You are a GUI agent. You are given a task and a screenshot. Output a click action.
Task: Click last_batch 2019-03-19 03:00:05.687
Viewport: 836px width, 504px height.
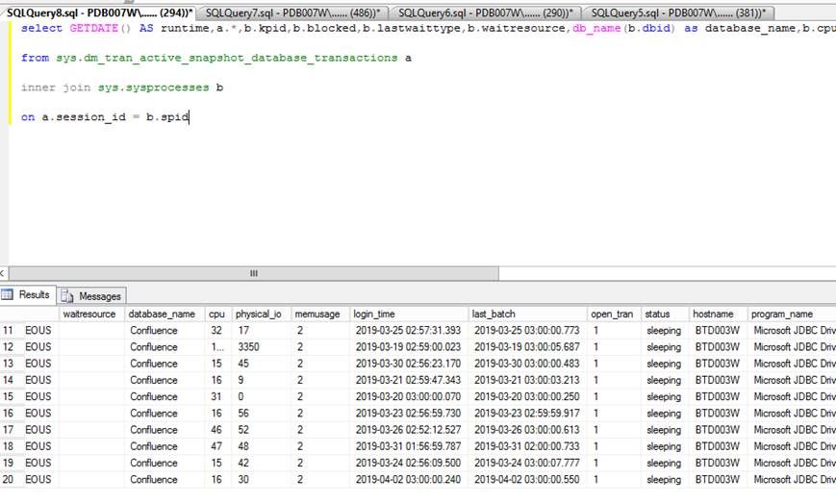pyautogui.click(x=527, y=347)
